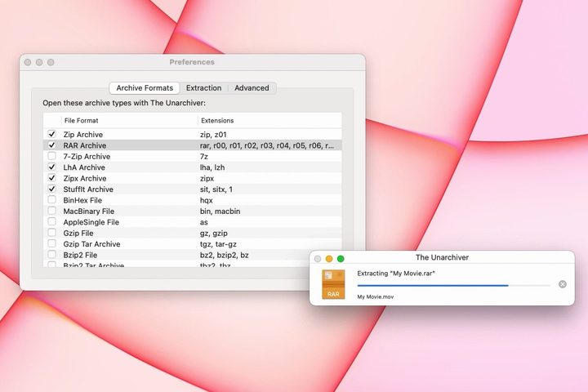The width and height of the screenshot is (588, 392).
Task: Switch to the Extraction tab
Action: [x=203, y=88]
